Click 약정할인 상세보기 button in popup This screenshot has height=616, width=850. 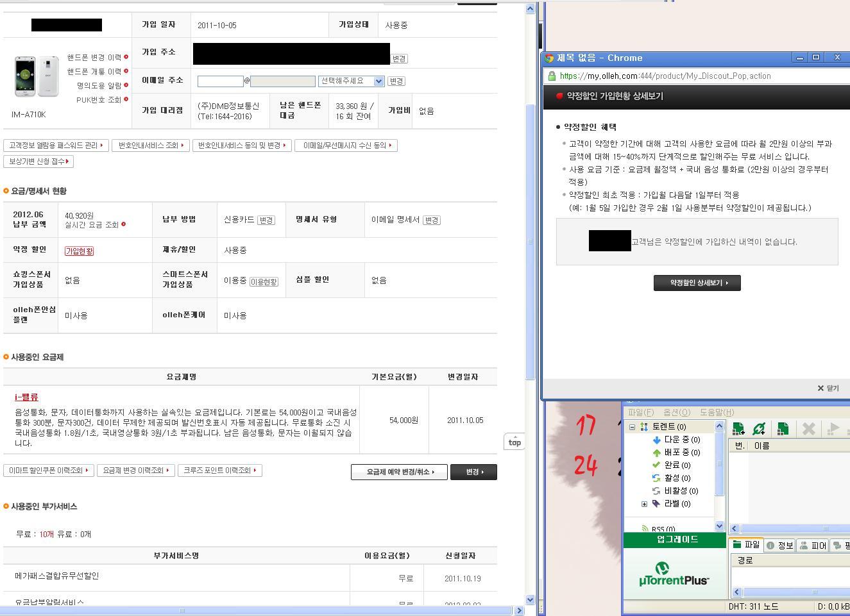point(697,283)
